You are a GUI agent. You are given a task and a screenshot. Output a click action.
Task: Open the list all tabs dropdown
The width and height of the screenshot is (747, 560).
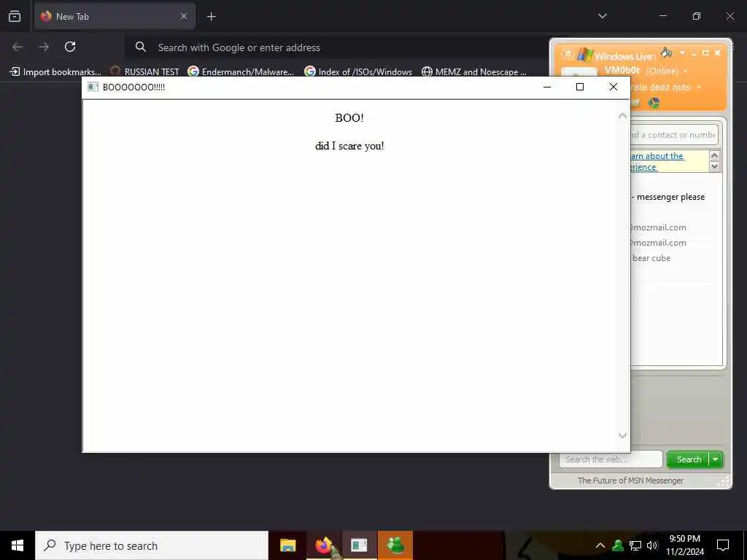click(602, 16)
